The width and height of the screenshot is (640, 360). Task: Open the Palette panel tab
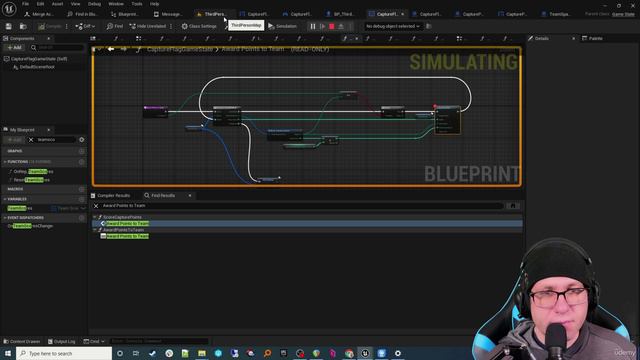[x=593, y=38]
